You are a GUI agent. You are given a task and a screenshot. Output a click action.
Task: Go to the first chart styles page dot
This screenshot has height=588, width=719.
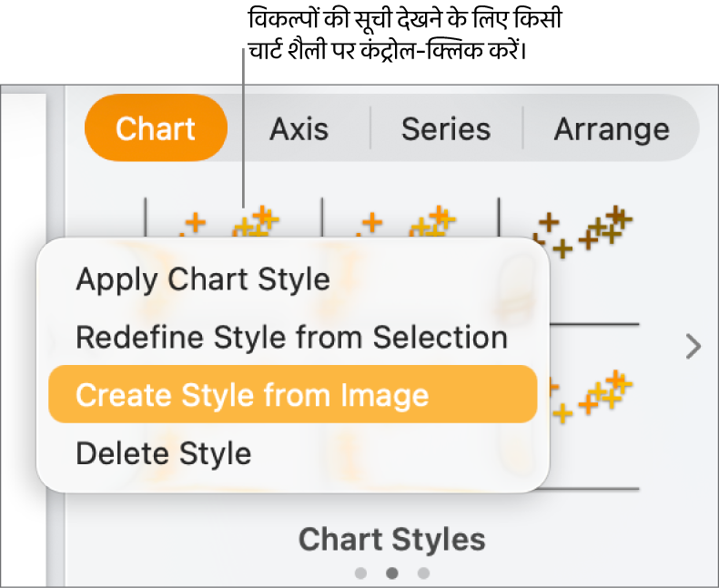(361, 573)
